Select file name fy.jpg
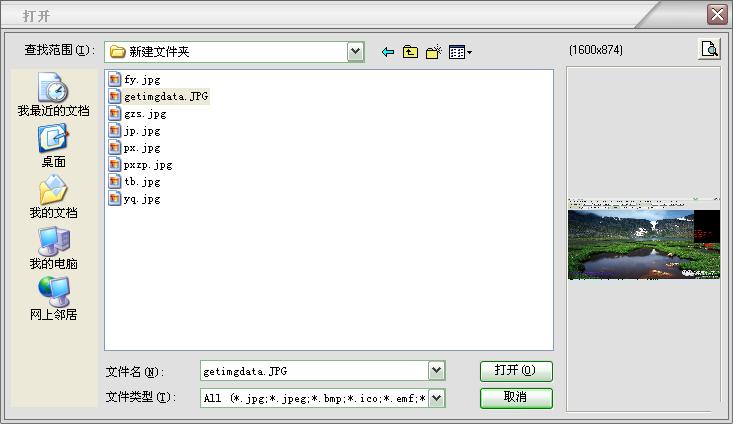Viewport: 733px width, 424px height. 142,80
